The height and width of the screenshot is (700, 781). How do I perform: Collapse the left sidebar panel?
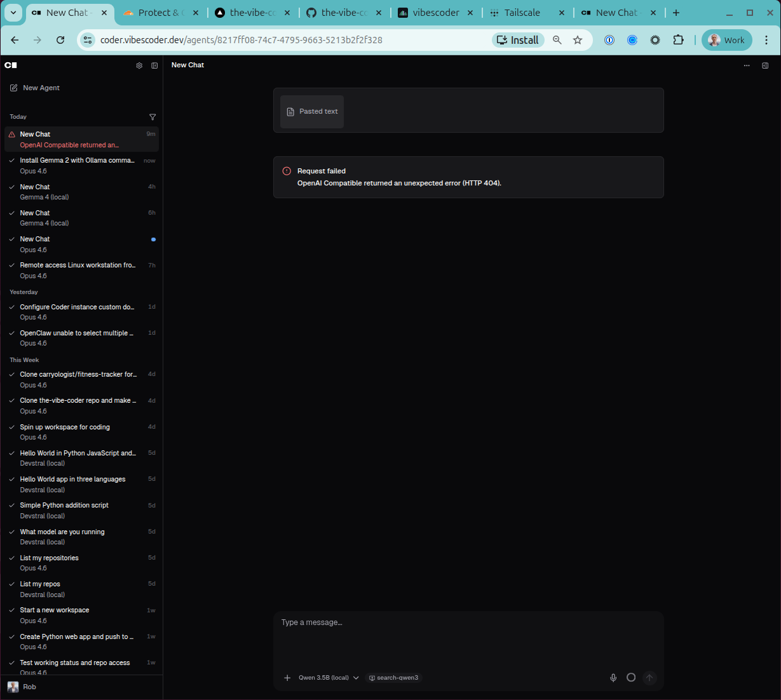(x=154, y=65)
